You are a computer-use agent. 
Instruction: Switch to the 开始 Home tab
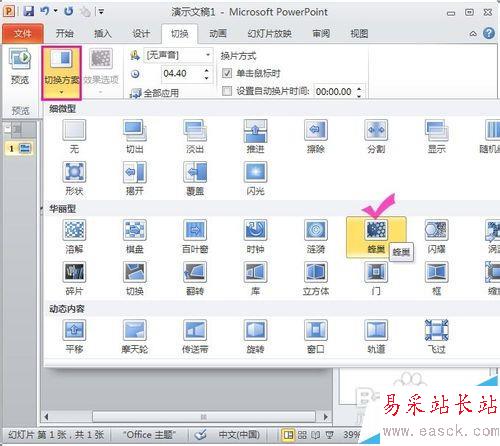[x=64, y=34]
